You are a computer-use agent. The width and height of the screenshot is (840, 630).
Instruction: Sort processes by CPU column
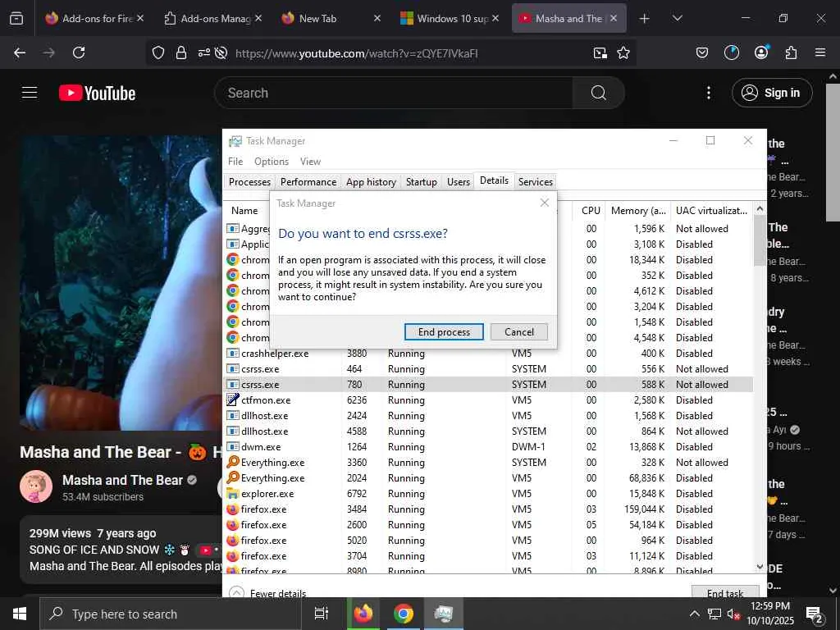point(591,211)
